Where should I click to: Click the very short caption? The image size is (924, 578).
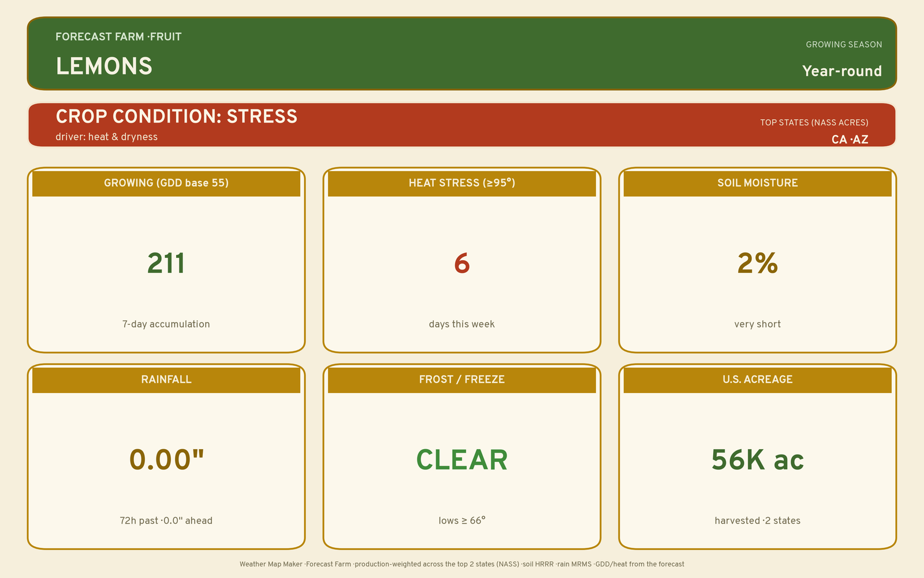pos(758,324)
